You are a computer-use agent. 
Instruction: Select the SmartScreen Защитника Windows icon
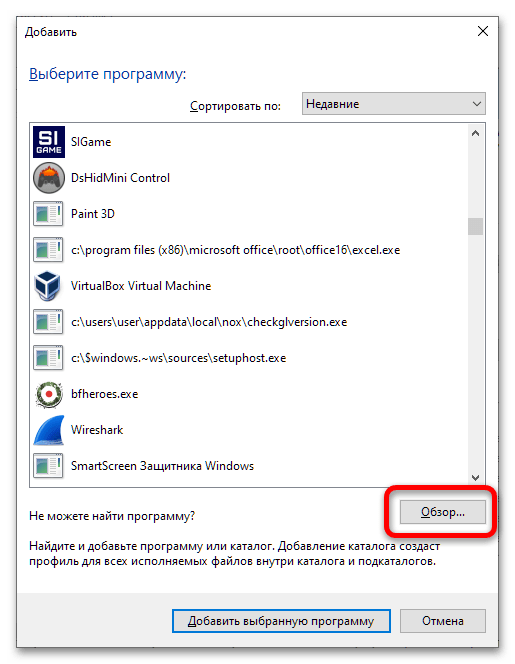pyautogui.click(x=48, y=466)
